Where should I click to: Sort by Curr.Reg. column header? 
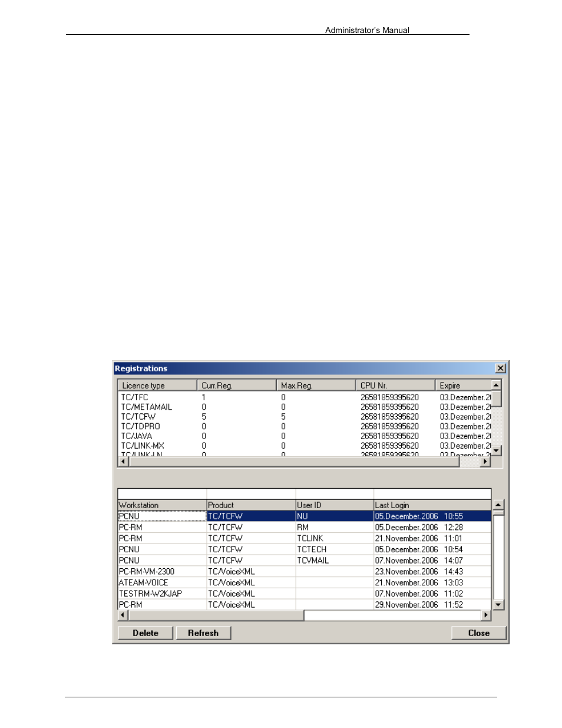point(236,386)
